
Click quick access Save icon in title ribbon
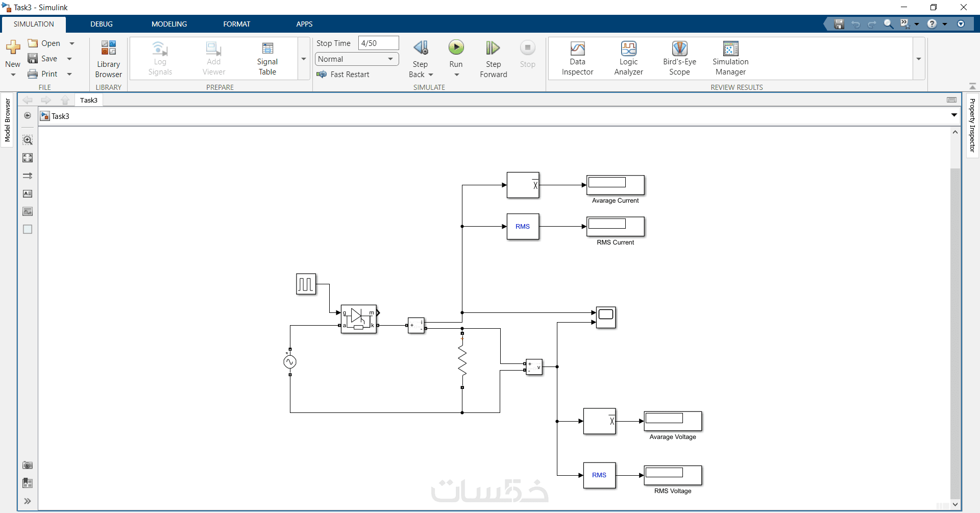click(x=839, y=24)
